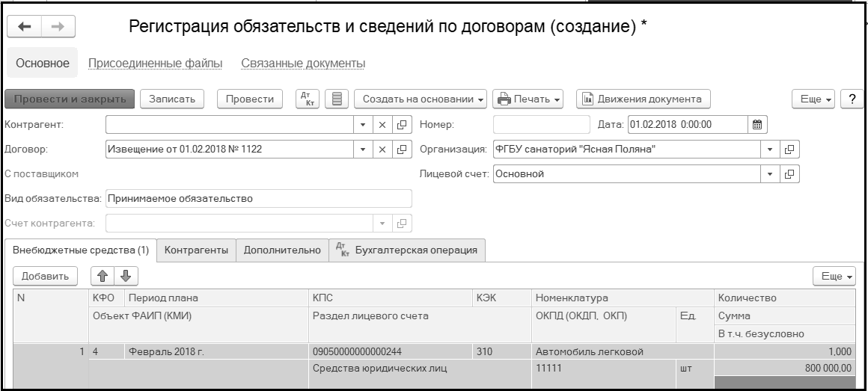Screen dimensions: 868x391
Task: Open the Бухгалтерская операция tab
Action: (407, 250)
